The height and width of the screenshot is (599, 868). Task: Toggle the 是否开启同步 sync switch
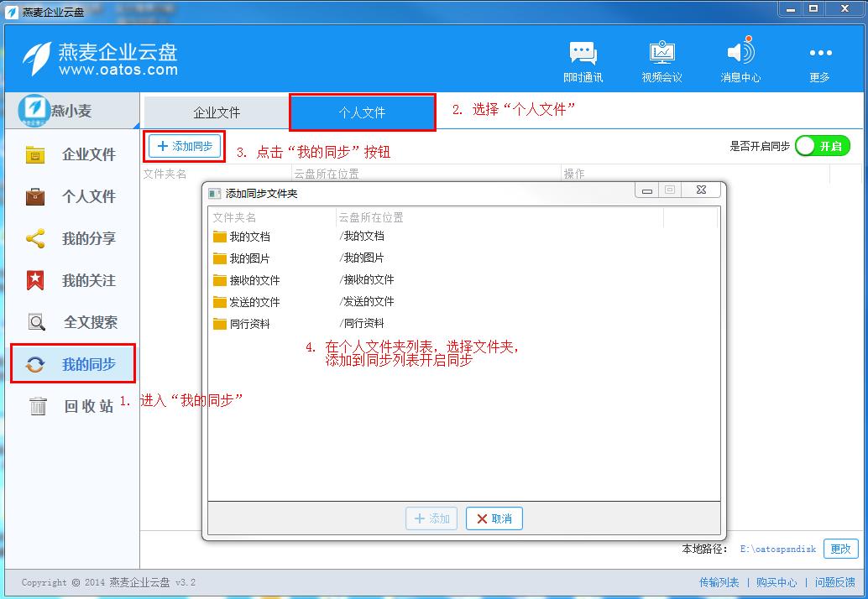coord(822,146)
